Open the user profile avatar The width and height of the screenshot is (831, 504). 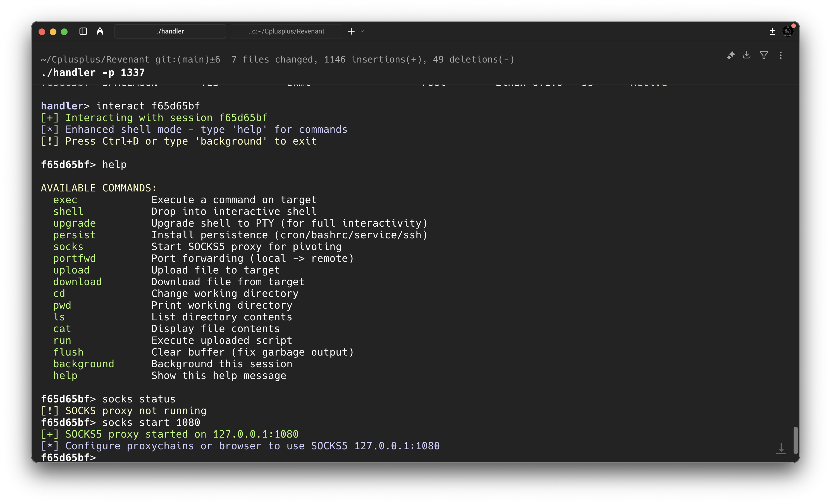787,31
